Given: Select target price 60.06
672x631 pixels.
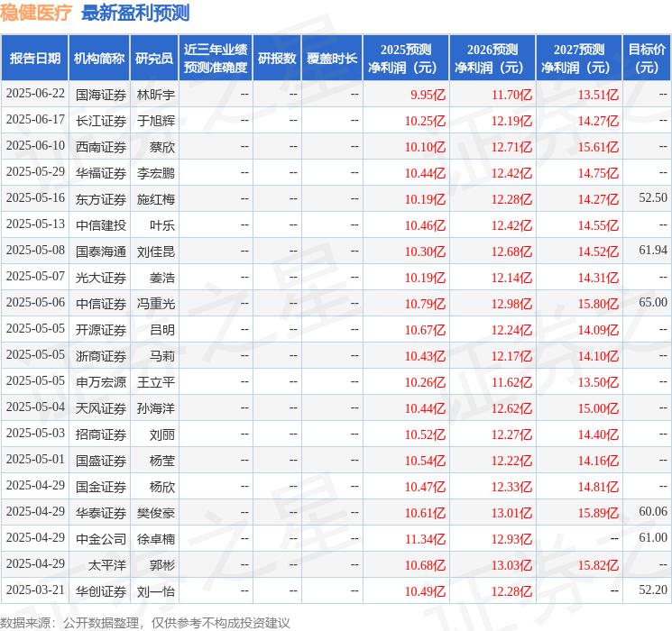Looking at the screenshot, I should pyautogui.click(x=653, y=511).
